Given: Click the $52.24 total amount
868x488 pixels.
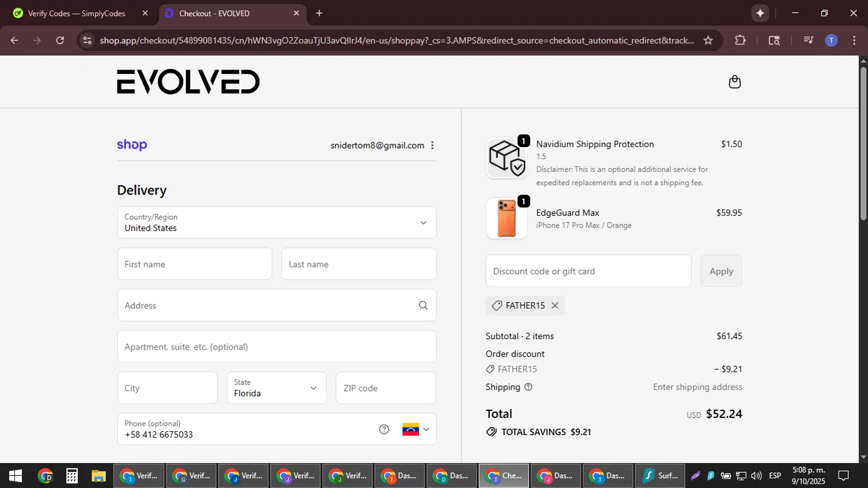Looking at the screenshot, I should (724, 414).
